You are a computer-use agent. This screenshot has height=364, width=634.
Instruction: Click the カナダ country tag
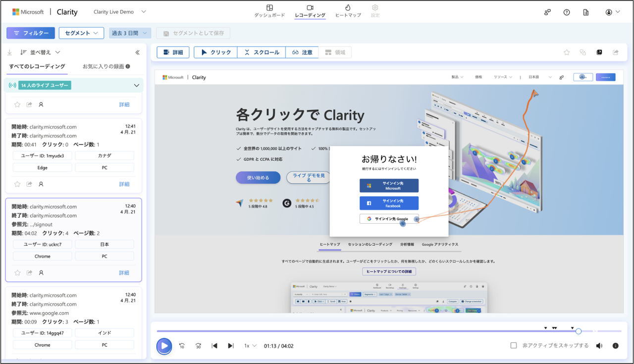[x=105, y=156]
